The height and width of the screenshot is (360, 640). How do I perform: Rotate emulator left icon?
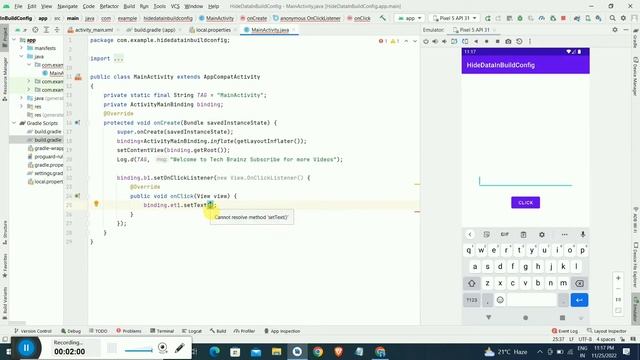(x=454, y=41)
